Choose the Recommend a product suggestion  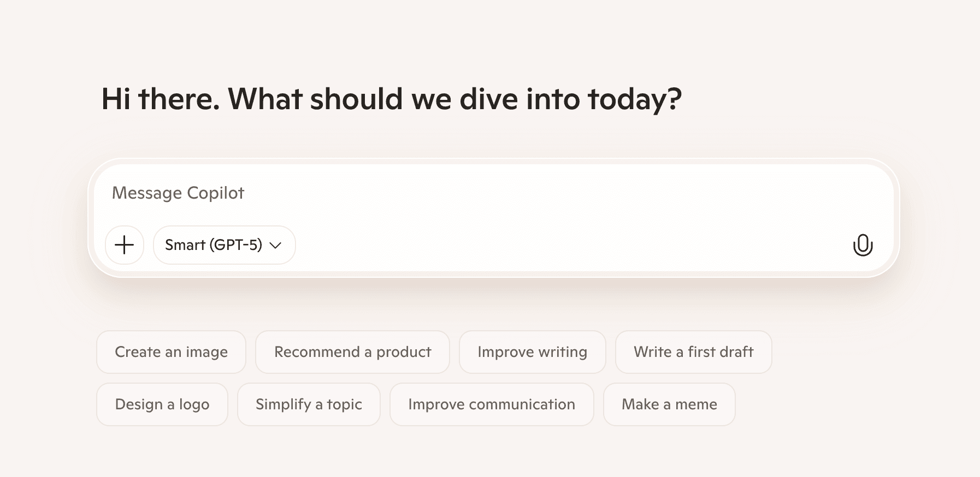coord(352,352)
